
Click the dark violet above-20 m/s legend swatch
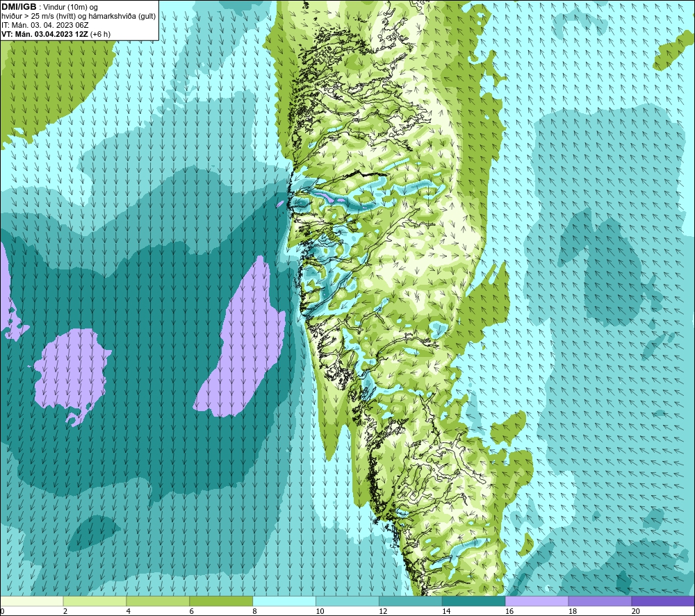point(663,601)
